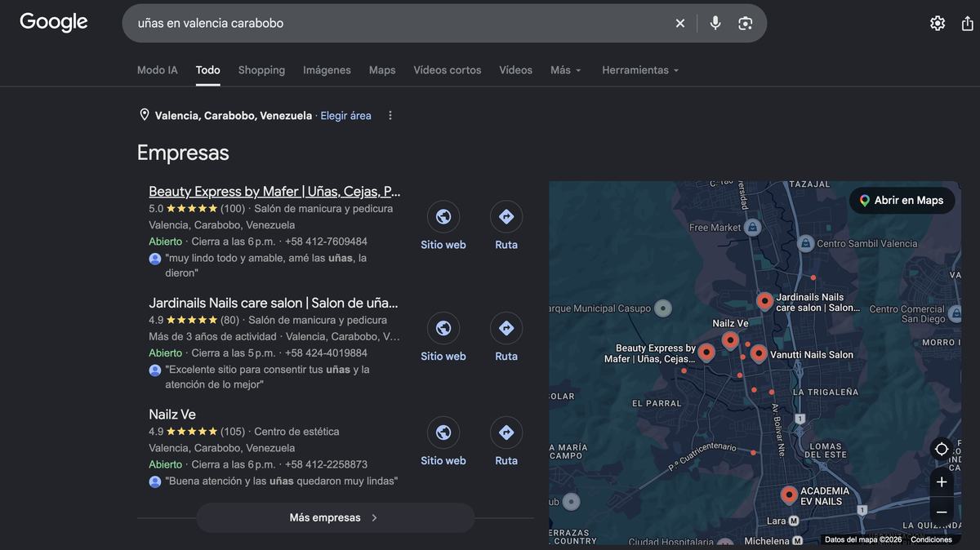This screenshot has height=550, width=980.
Task: Get route to Nailz Ve
Action: 506,432
